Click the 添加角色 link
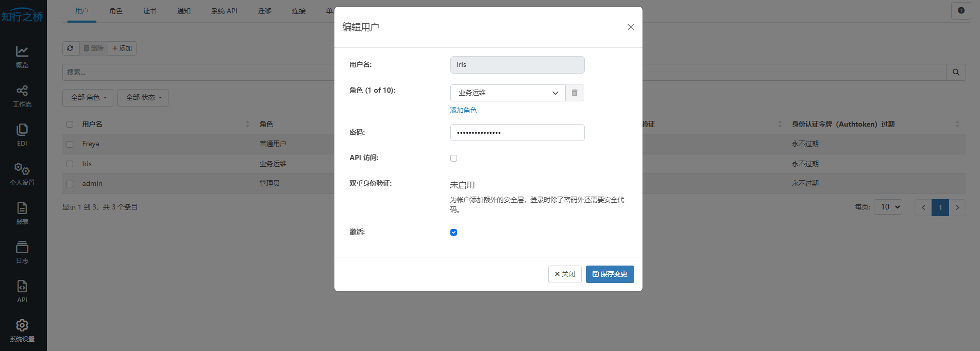This screenshot has width=980, height=351. click(x=463, y=111)
